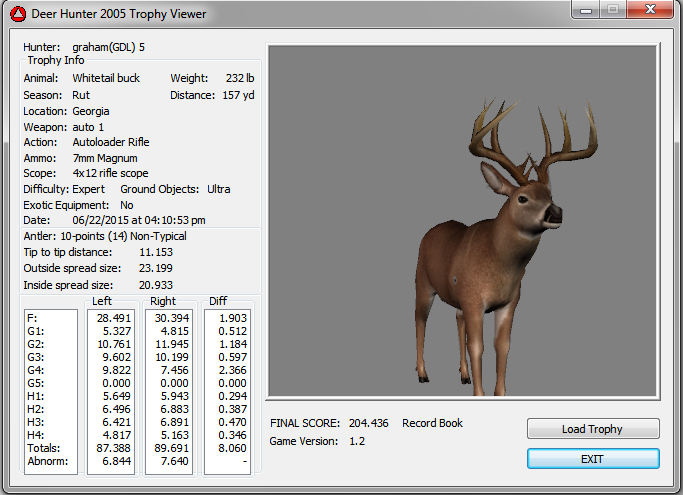Viewport: 683px width, 495px height.
Task: Click the greyed-out maximize button
Action: (x=611, y=10)
